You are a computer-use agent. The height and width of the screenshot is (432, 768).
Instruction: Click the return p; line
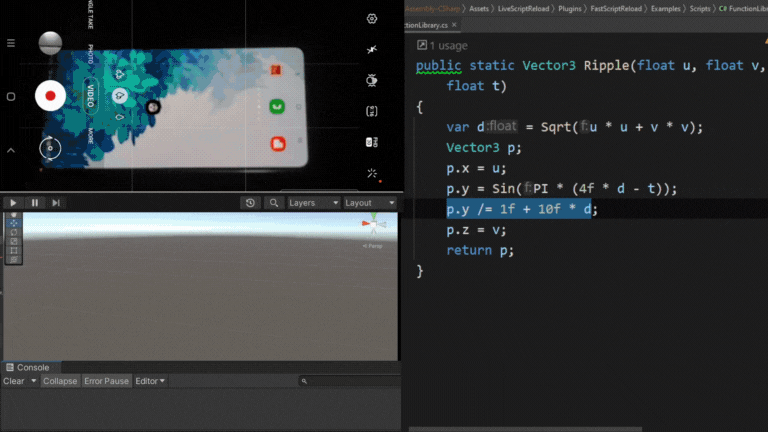coord(480,250)
